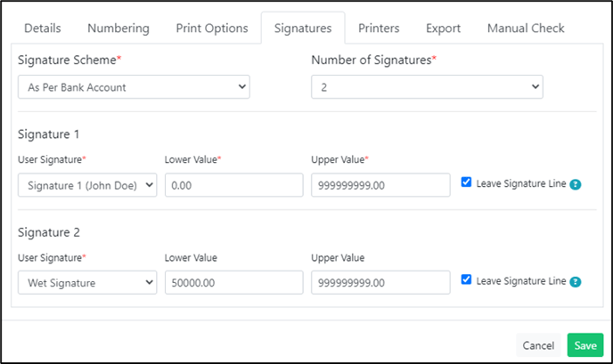This screenshot has width=613, height=364.
Task: Click Signature 1 Upper Value field
Action: pyautogui.click(x=380, y=185)
